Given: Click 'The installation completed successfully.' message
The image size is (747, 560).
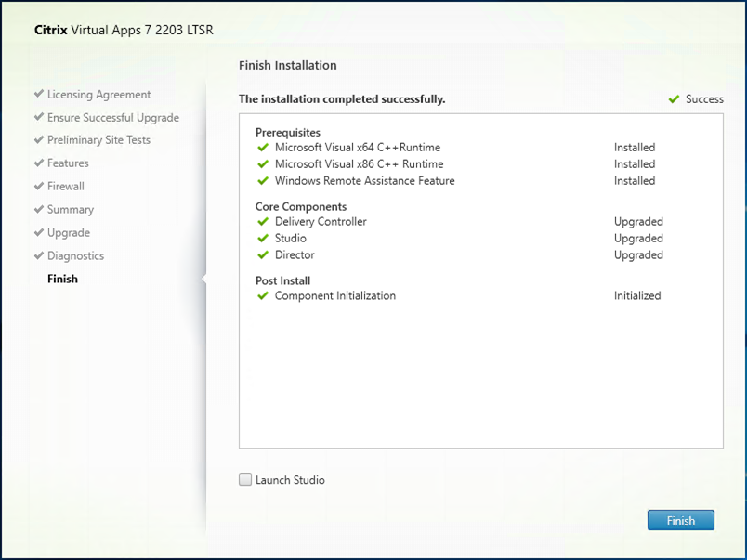Looking at the screenshot, I should tap(342, 99).
